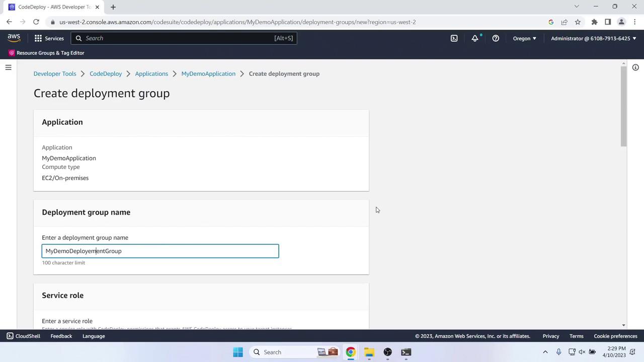644x362 pixels.
Task: Open the Windows Start menu
Action: point(238,352)
